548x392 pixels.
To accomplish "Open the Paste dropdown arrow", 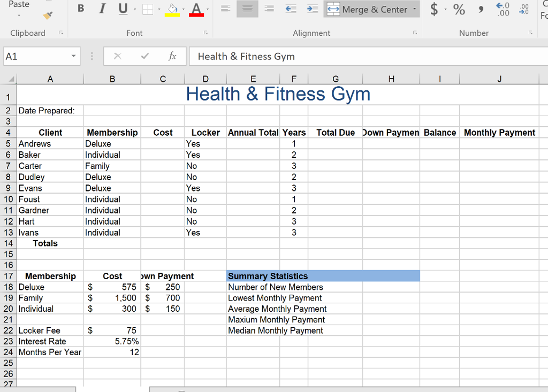I will pos(19,16).
